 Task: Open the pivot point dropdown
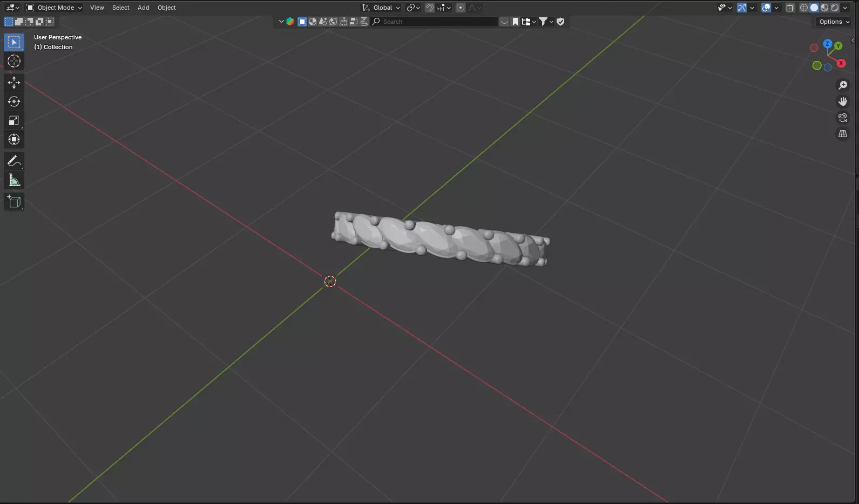(414, 8)
